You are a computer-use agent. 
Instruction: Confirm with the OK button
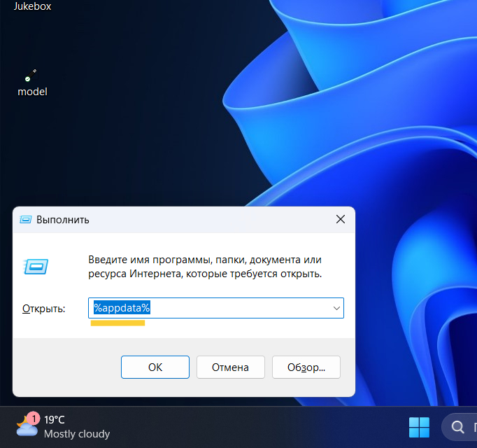[155, 367]
